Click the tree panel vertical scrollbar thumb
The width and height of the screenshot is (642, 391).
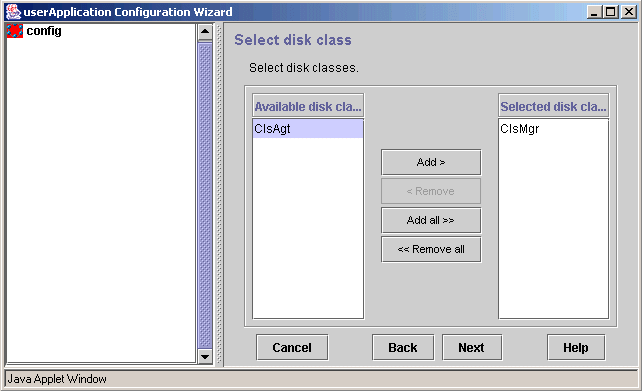[x=205, y=195]
